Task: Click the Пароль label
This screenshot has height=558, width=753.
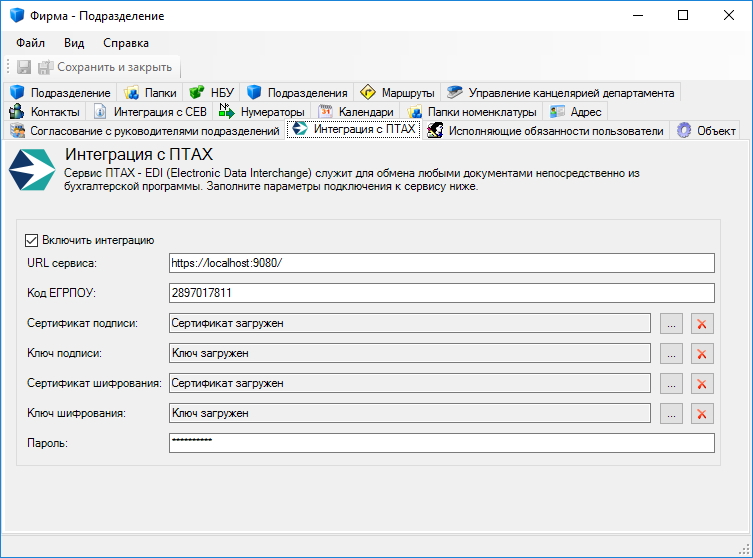Action: point(47,443)
